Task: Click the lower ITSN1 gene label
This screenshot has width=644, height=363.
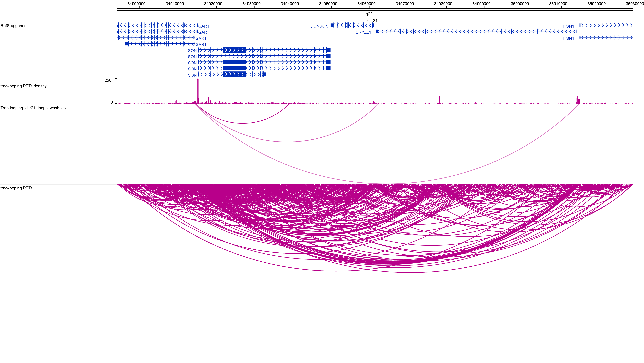Action: click(568, 38)
